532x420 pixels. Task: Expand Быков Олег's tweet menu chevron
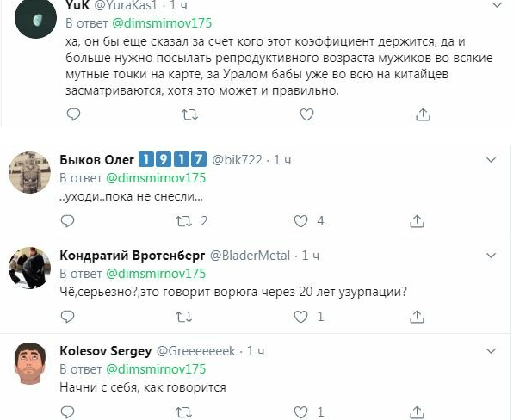(492, 160)
